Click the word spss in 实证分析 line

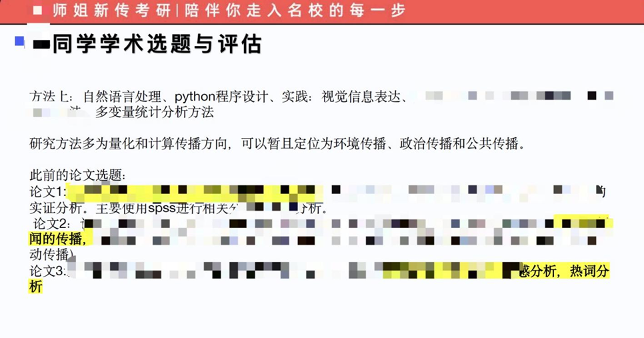[162, 208]
